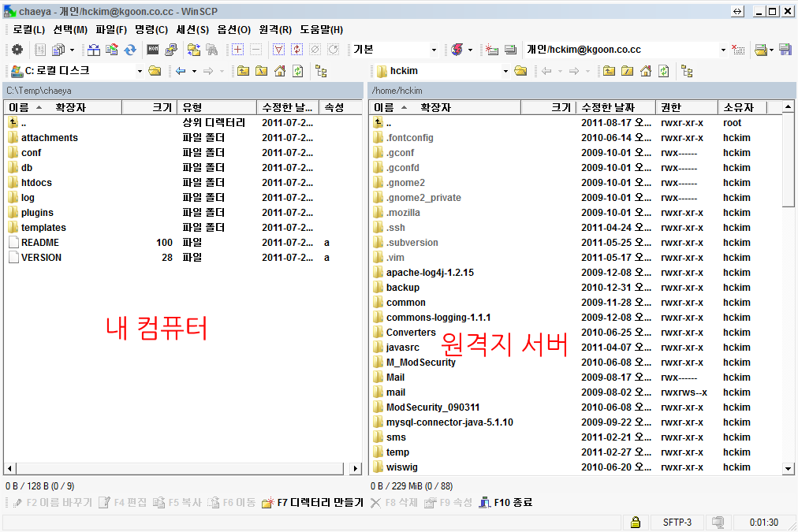Refresh the remote panel

pyautogui.click(x=664, y=71)
